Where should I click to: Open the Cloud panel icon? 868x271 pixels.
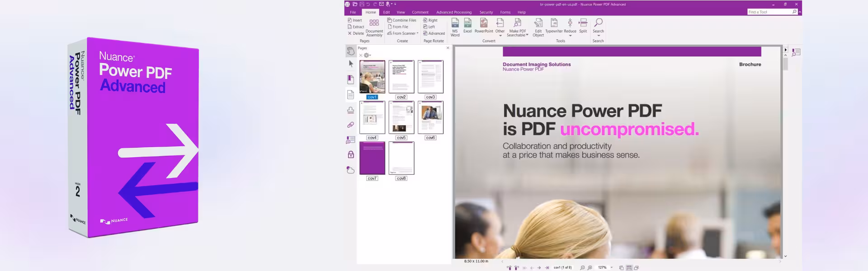click(350, 170)
